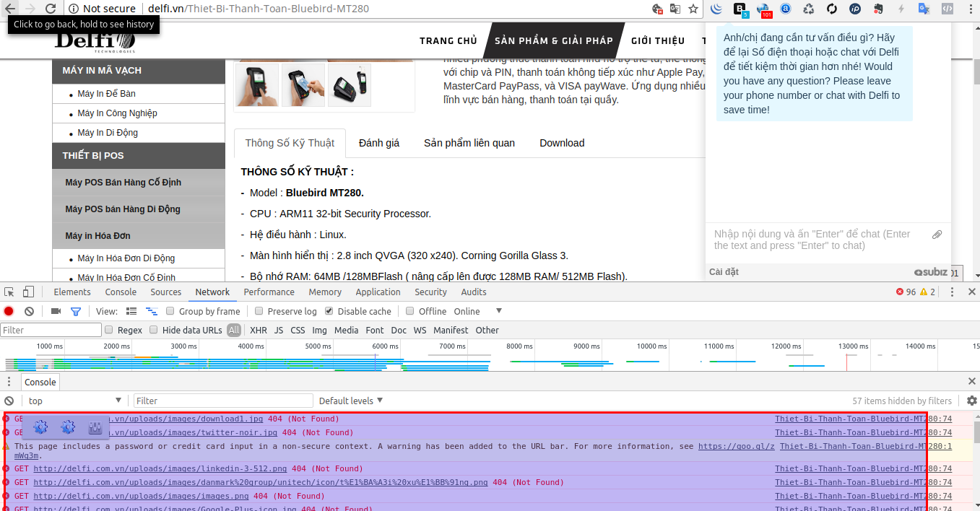Screen dimensions: 980x511
Task: Click the GIỚI THIỆU nav menu item
Action: 658,40
